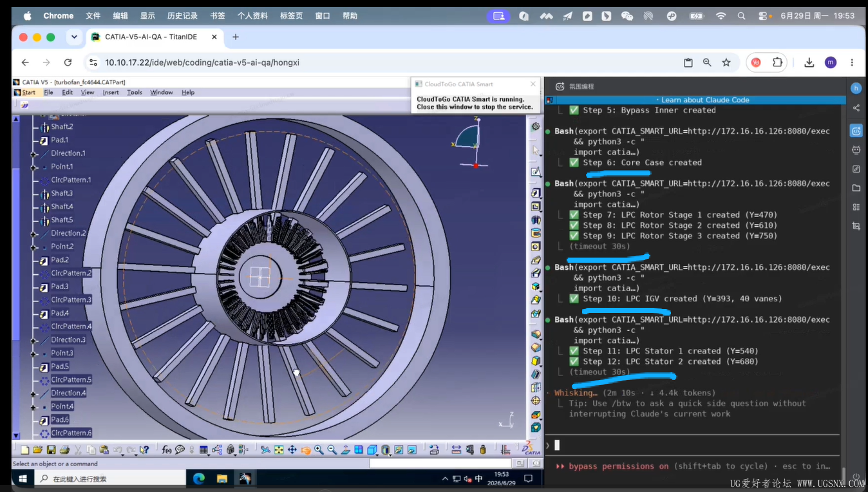Click the Save icon in CATIA toolbar
The width and height of the screenshot is (868, 492).
click(x=51, y=449)
